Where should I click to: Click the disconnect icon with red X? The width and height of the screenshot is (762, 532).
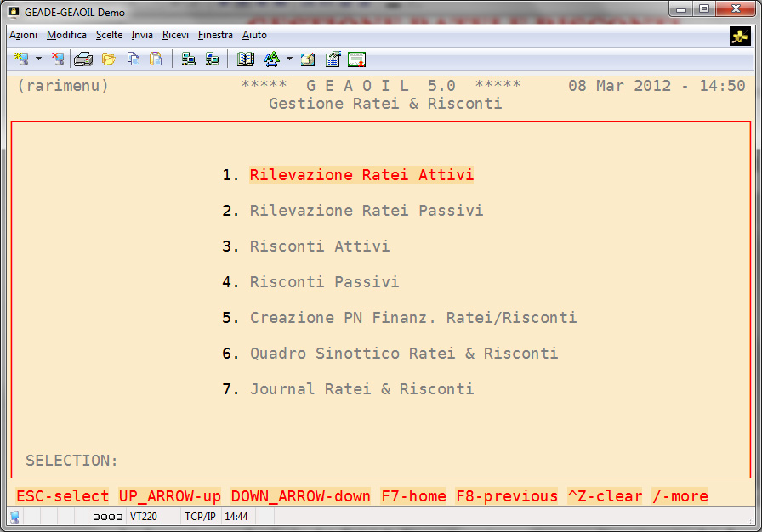(x=57, y=59)
